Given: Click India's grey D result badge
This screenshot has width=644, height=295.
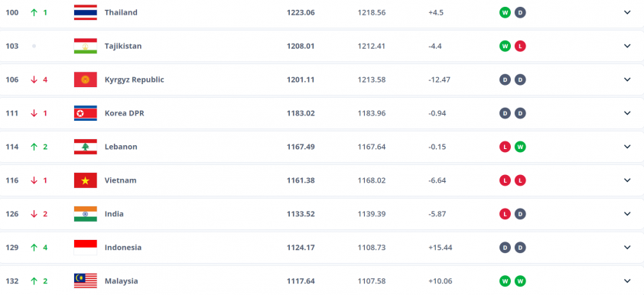Looking at the screenshot, I should click(520, 214).
